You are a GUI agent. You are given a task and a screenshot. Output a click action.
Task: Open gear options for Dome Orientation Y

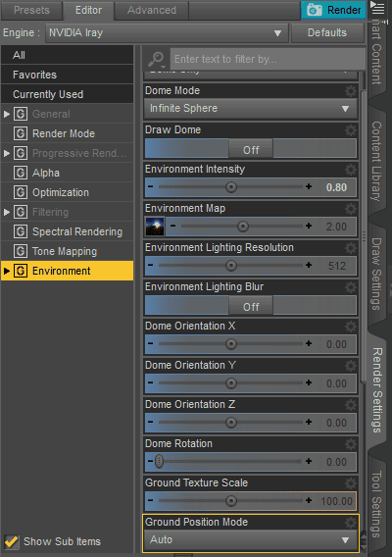351,366
